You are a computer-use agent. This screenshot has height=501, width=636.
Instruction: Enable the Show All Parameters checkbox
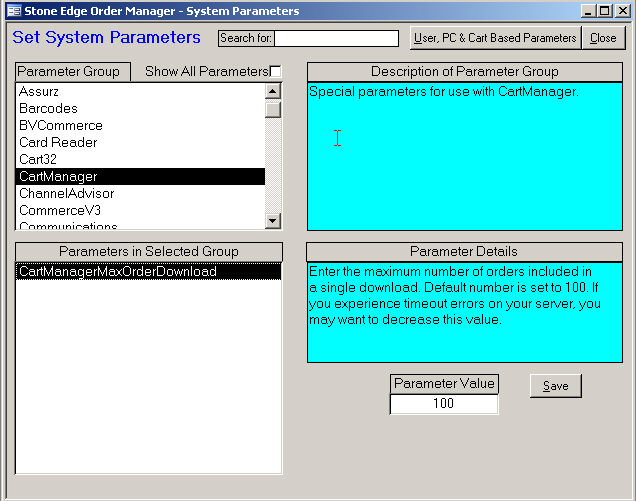(x=275, y=71)
